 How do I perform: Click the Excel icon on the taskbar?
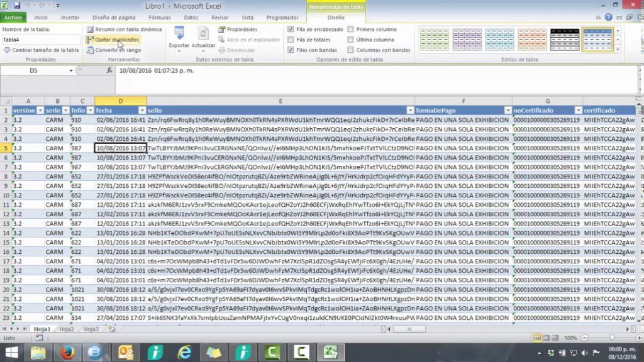pos(330,352)
